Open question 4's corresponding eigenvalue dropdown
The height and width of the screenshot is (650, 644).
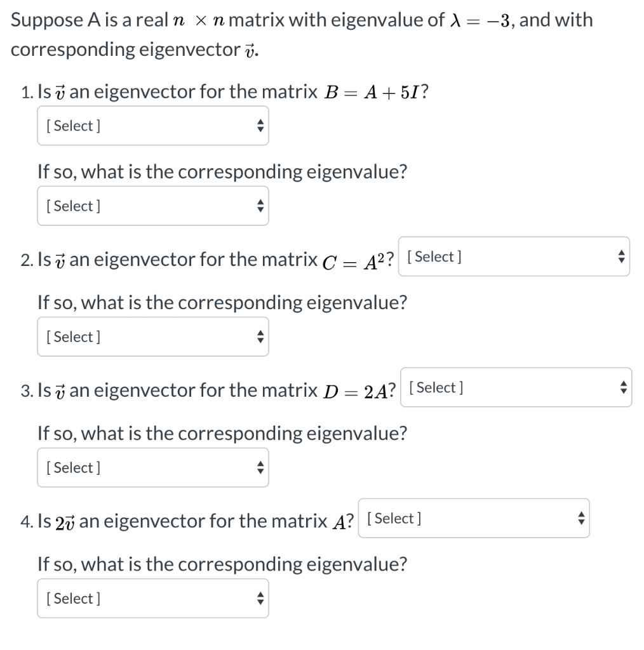click(152, 598)
